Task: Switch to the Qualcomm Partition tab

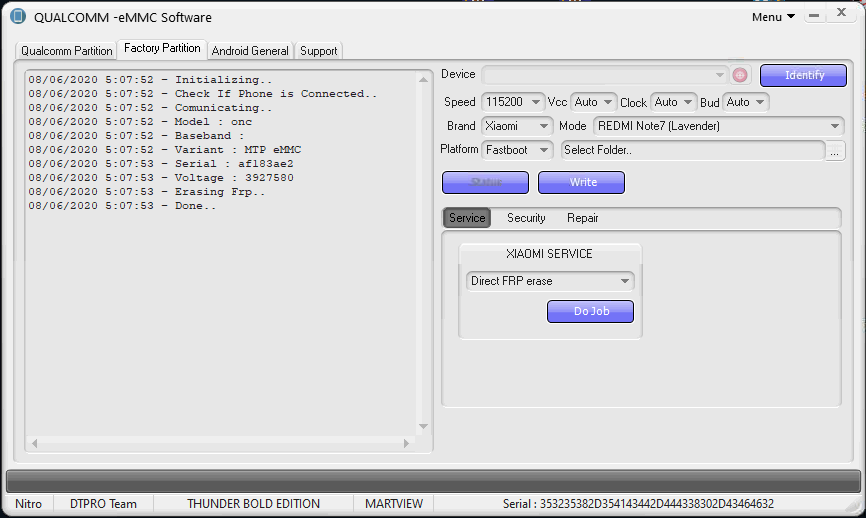Action: coord(66,51)
